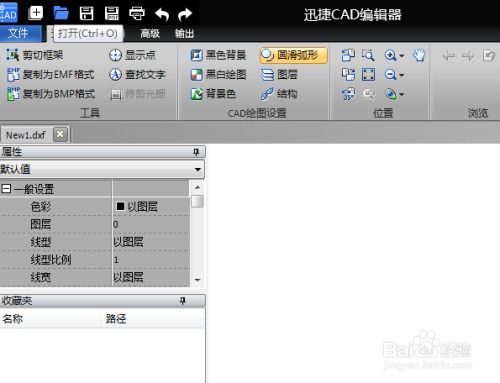Toggle the 结构 structure panel
The height and width of the screenshot is (383, 500).
click(279, 94)
